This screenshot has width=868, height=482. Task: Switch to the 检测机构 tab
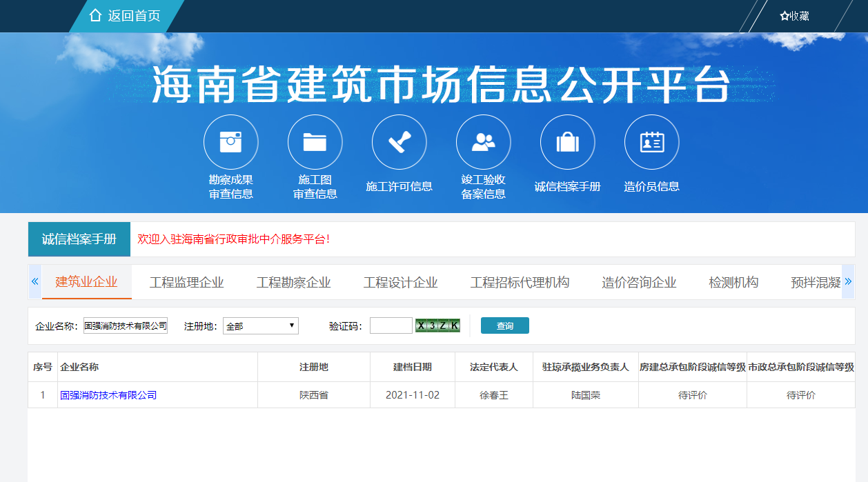733,281
